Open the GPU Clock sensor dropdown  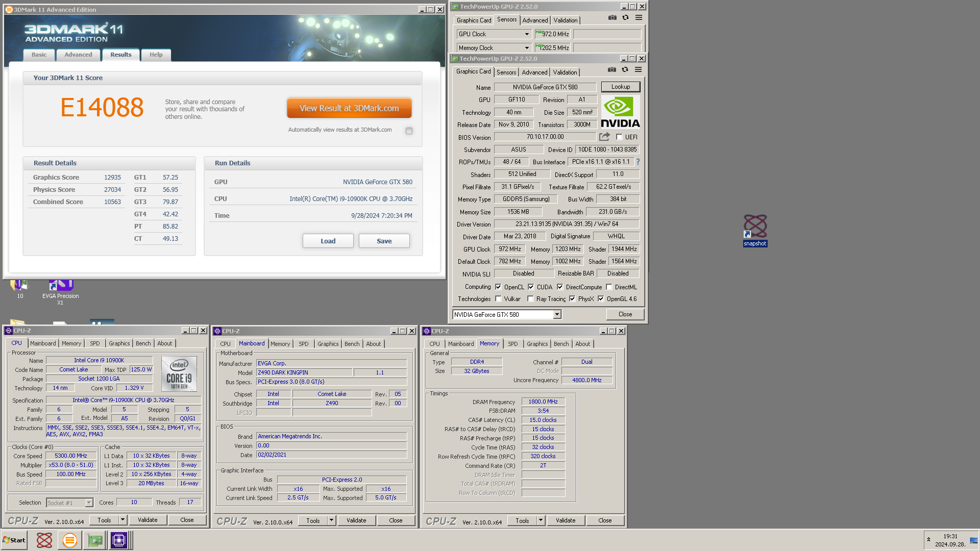click(x=527, y=34)
